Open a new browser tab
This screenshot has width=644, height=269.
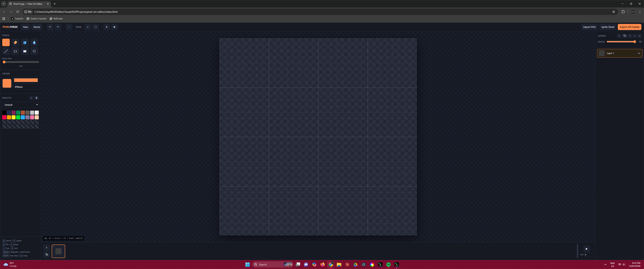click(55, 4)
